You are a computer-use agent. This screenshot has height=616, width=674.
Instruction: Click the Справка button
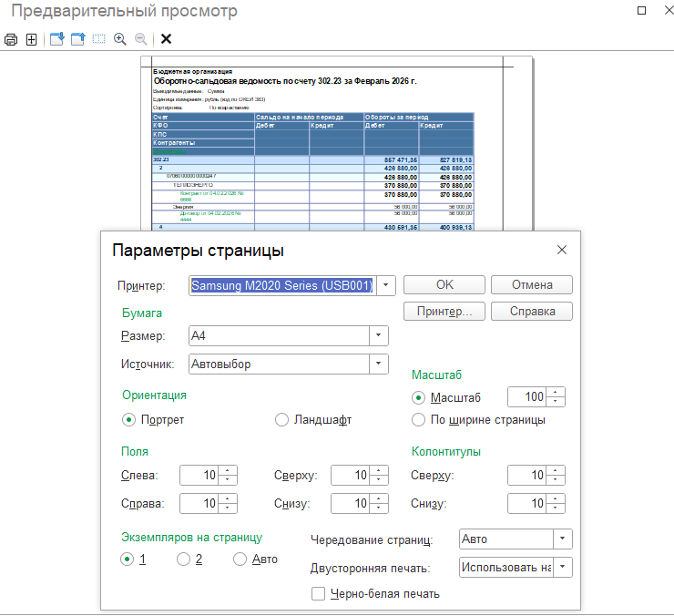[532, 311]
